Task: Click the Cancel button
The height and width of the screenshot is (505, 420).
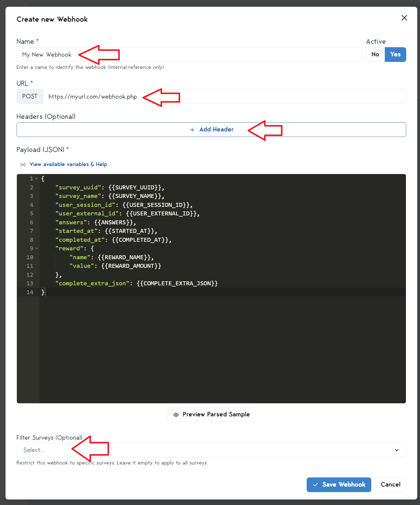Action: coord(390,485)
